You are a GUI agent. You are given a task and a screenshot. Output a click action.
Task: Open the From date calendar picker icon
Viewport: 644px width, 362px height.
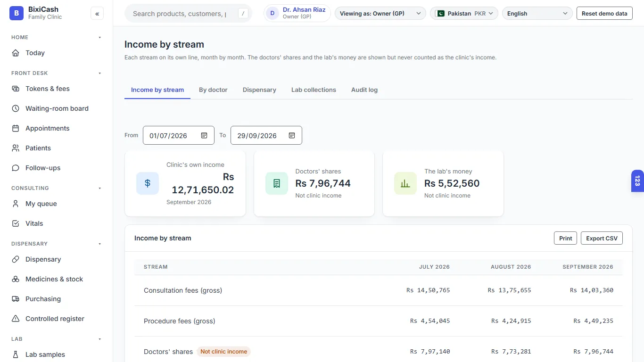(204, 135)
